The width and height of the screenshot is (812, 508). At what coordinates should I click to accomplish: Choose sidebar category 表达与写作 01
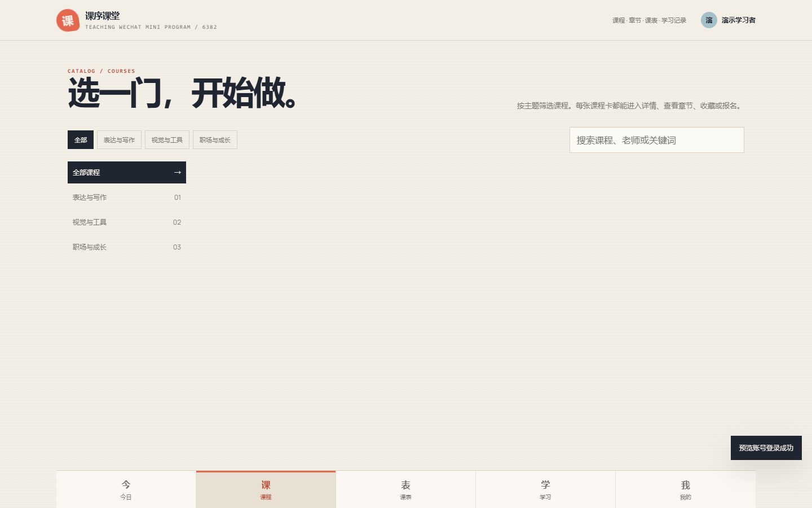[x=127, y=198]
